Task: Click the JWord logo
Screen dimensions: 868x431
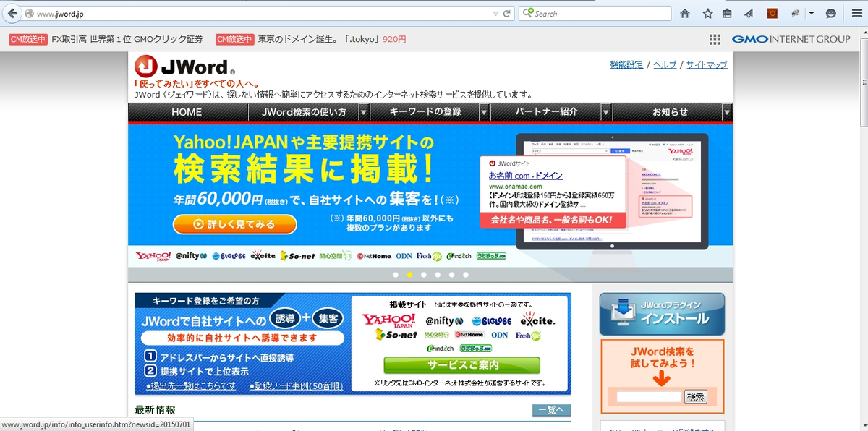Action: [x=185, y=67]
